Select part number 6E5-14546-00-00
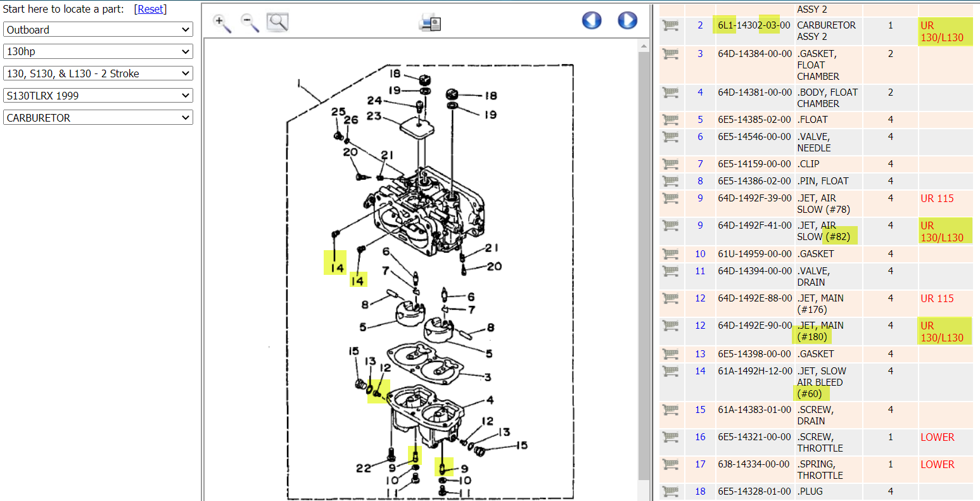Image resolution: width=980 pixels, height=501 pixels. (754, 136)
